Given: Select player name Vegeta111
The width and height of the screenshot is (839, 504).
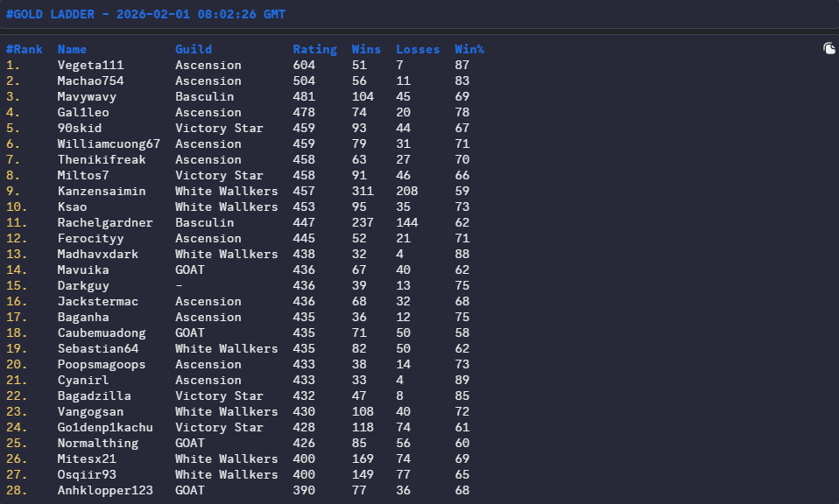Looking at the screenshot, I should (90, 66).
